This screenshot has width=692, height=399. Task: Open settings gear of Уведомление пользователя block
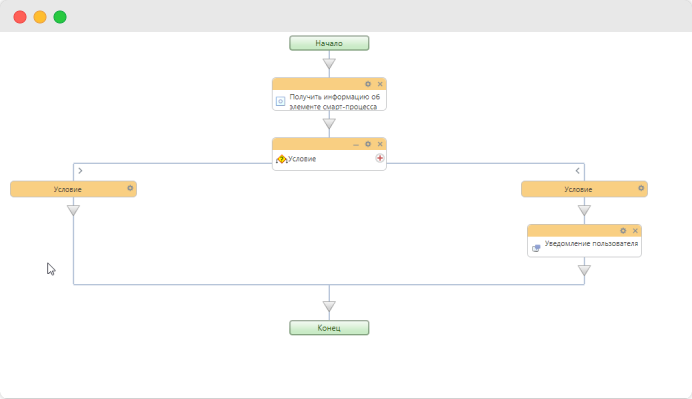point(623,230)
